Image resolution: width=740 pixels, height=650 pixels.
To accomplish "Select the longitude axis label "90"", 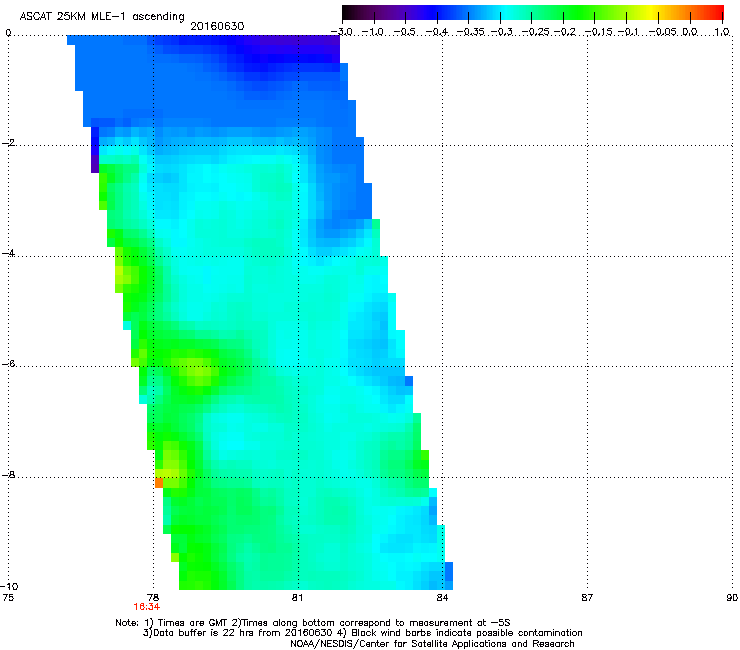I will tap(732, 598).
